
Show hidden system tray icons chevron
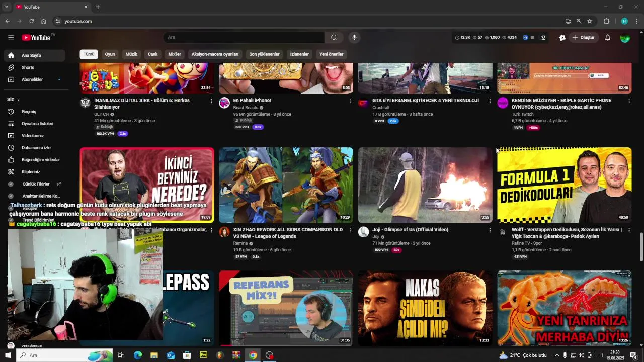pos(556,355)
